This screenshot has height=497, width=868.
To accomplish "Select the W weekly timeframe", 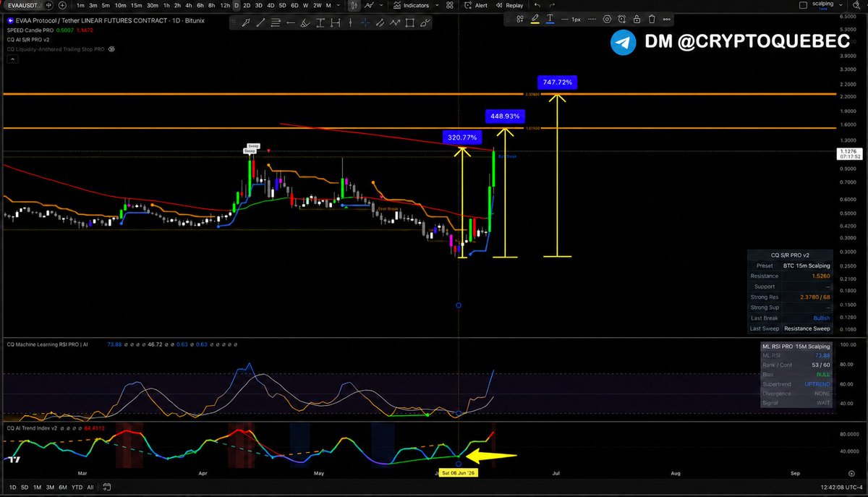I will pyautogui.click(x=306, y=6).
